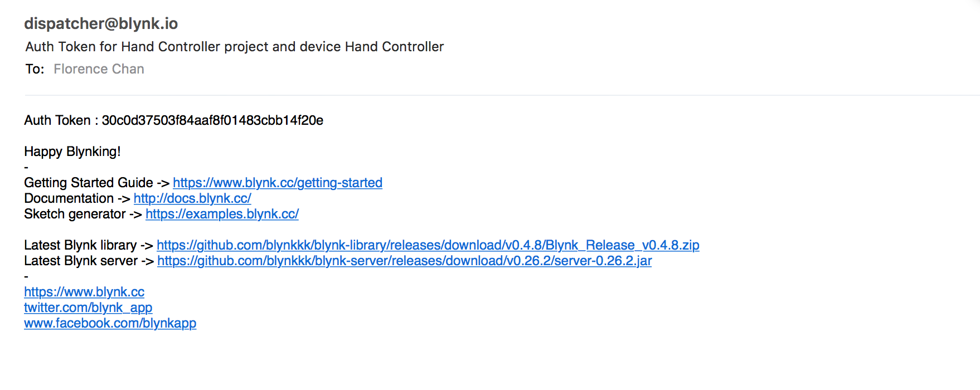Click the 'Sketch generator' label text
The width and height of the screenshot is (980, 390).
75,214
